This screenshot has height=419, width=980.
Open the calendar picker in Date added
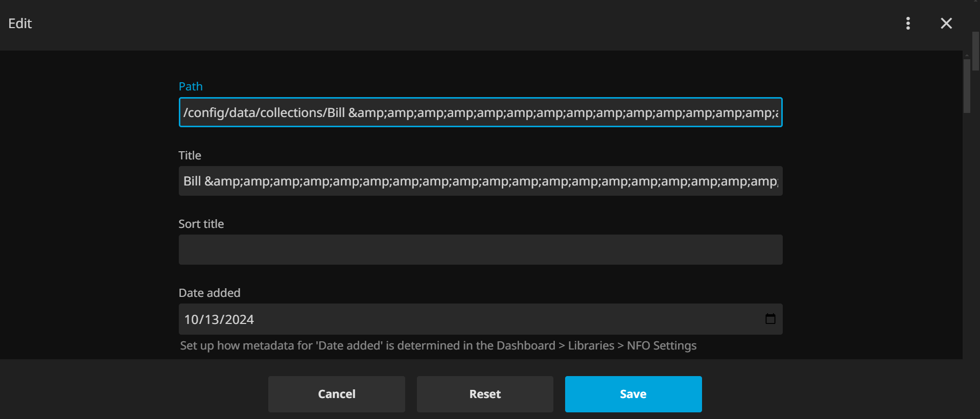click(770, 319)
